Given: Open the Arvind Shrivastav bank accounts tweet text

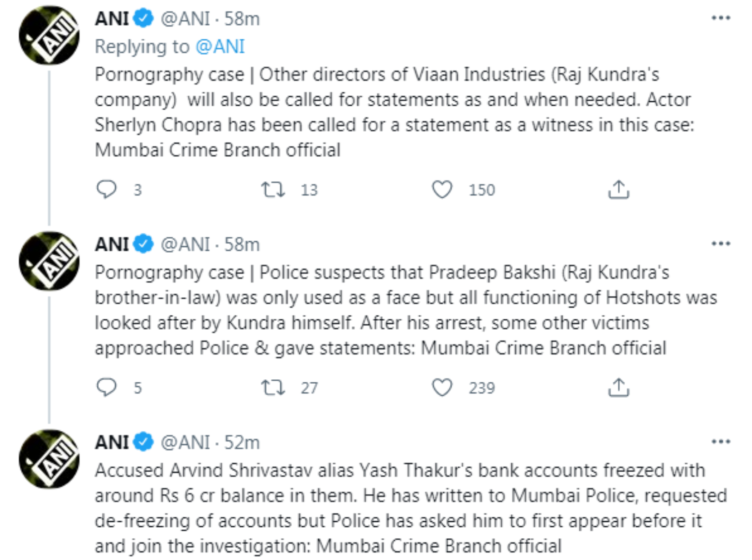Looking at the screenshot, I should pos(397,507).
